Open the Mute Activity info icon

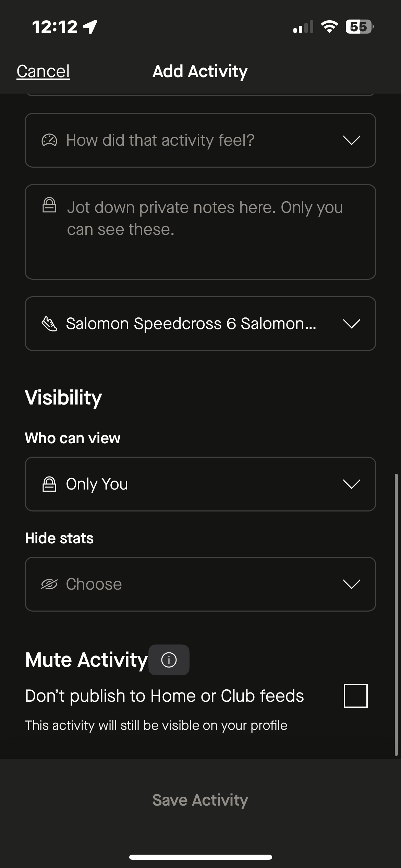tap(169, 660)
